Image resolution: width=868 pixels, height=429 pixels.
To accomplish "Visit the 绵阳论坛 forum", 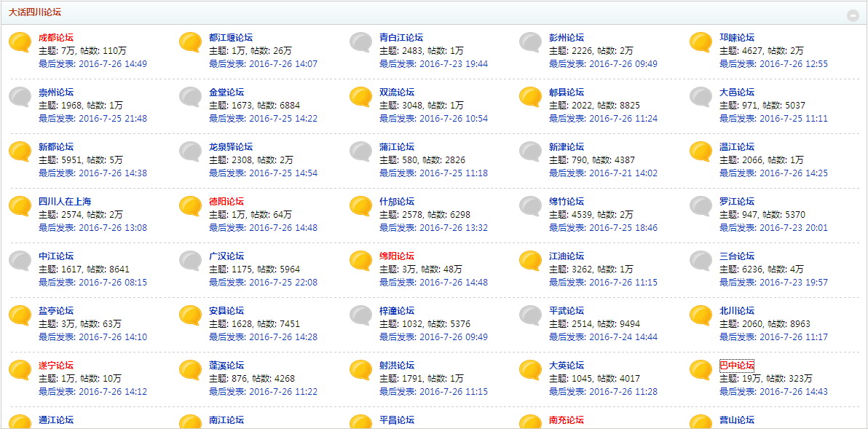I will pos(397,256).
